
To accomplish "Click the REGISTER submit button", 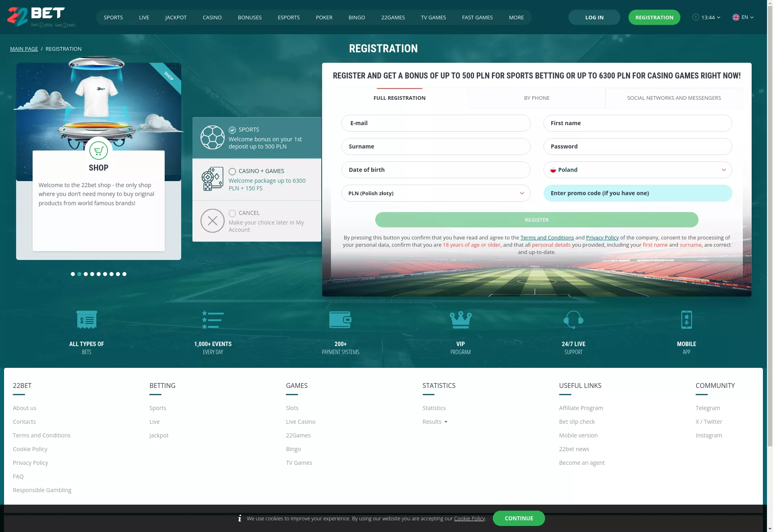I will pyautogui.click(x=537, y=220).
